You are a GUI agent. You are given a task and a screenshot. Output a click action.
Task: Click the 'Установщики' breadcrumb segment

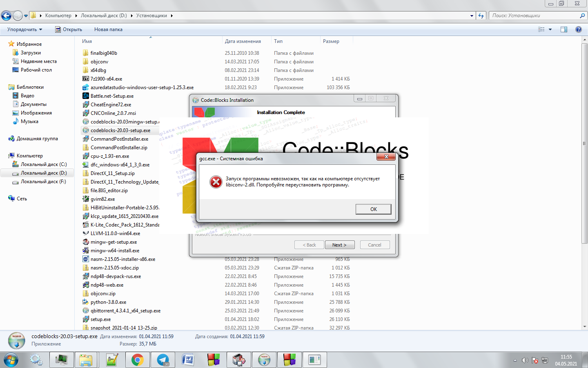tap(151, 16)
